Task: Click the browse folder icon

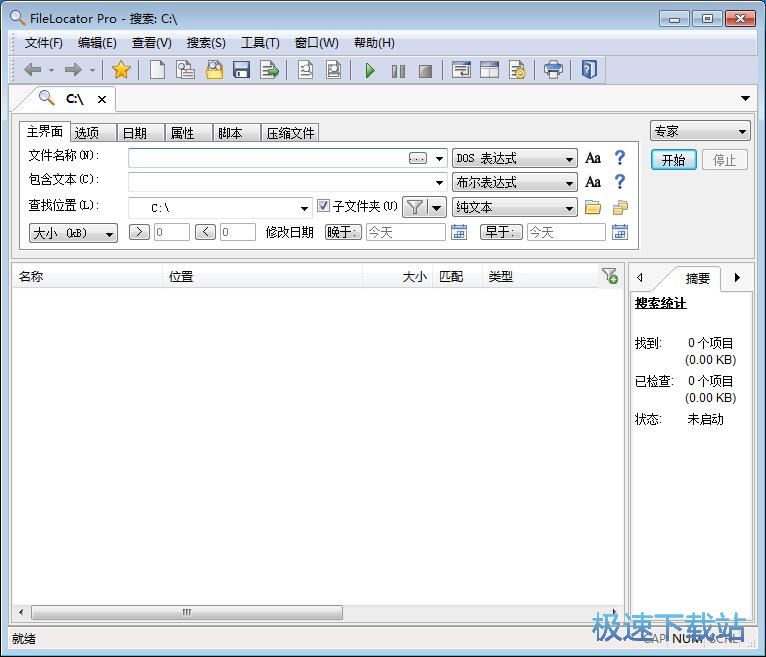Action: 593,208
